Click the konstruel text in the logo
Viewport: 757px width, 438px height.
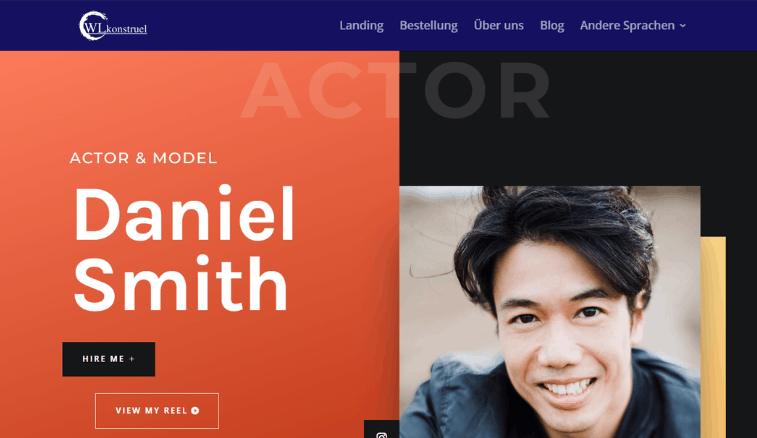(x=126, y=29)
